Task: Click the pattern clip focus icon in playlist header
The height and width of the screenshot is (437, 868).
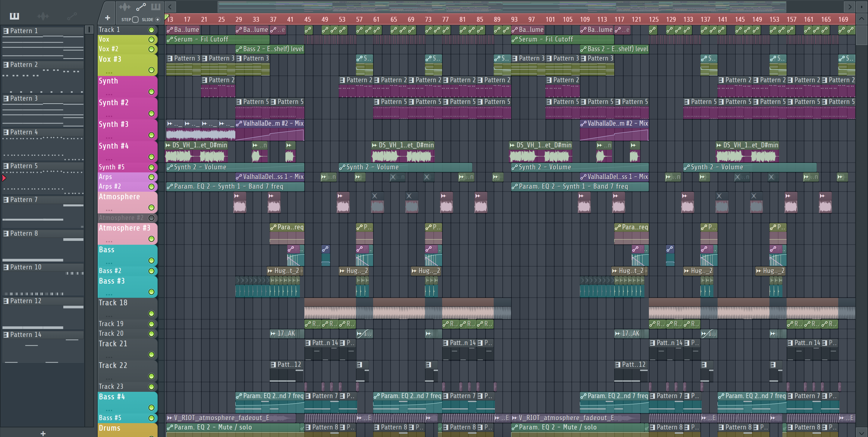Action: pos(156,7)
